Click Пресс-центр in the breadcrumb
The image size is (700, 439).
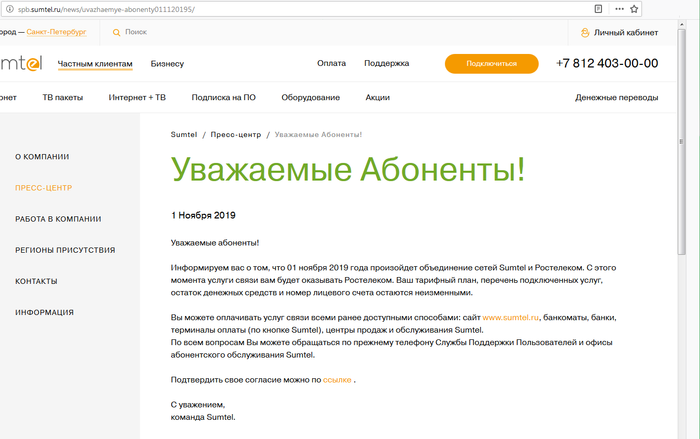237,134
